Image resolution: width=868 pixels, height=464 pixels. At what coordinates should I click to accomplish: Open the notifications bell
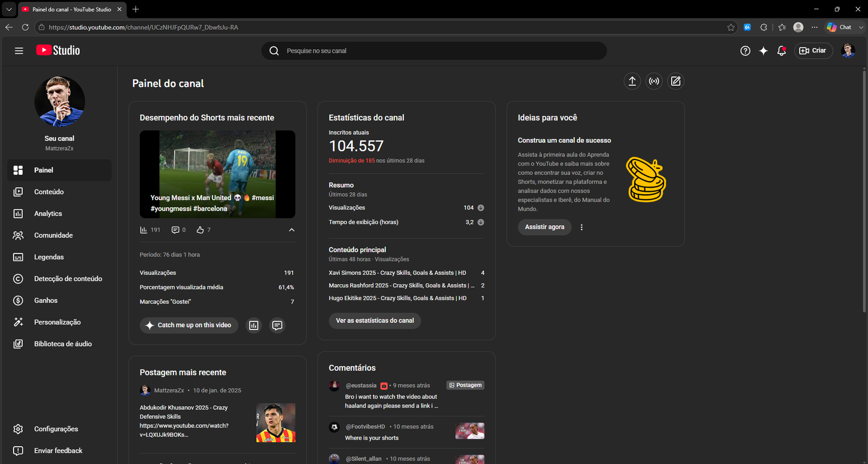[x=782, y=50]
